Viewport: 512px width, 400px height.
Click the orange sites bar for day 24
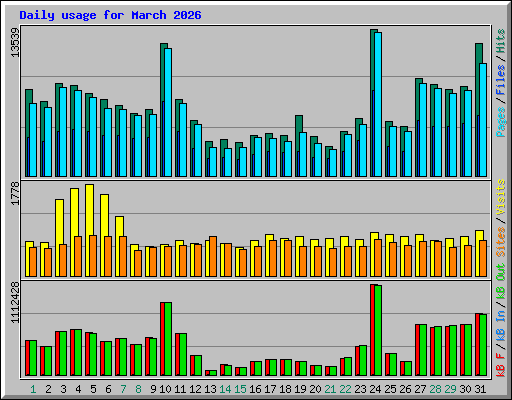coord(378,258)
